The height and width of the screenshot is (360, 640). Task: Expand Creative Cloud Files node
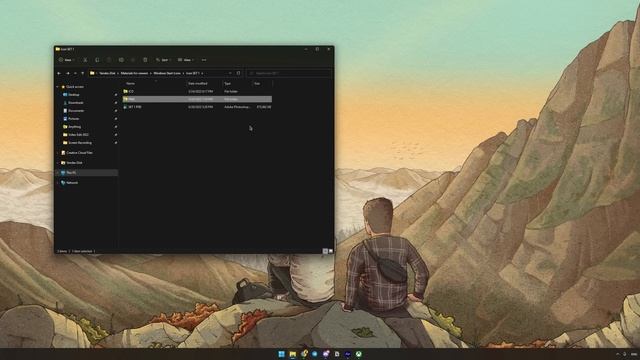tap(58, 153)
